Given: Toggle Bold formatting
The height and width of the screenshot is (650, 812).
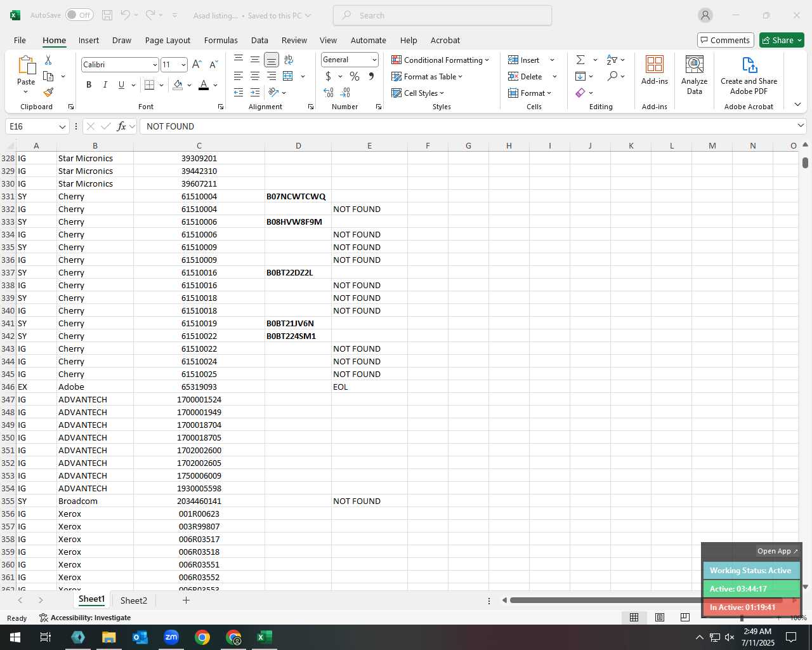Looking at the screenshot, I should coord(89,85).
